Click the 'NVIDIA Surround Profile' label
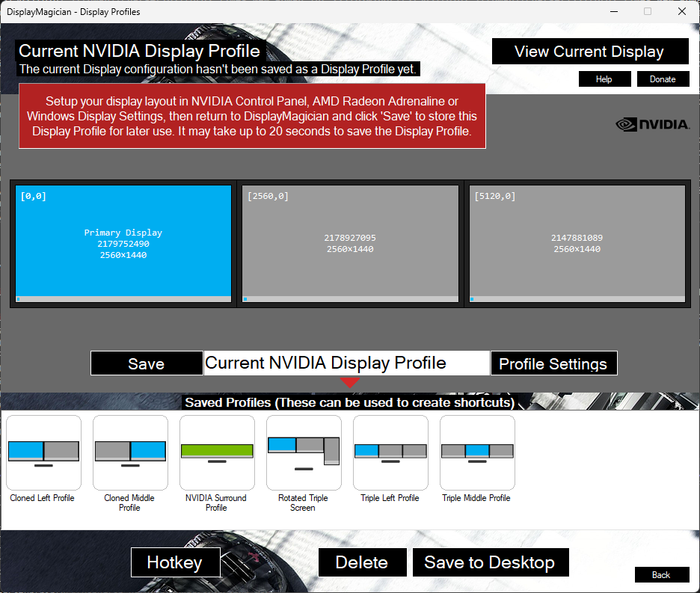The width and height of the screenshot is (700, 593). (x=216, y=503)
